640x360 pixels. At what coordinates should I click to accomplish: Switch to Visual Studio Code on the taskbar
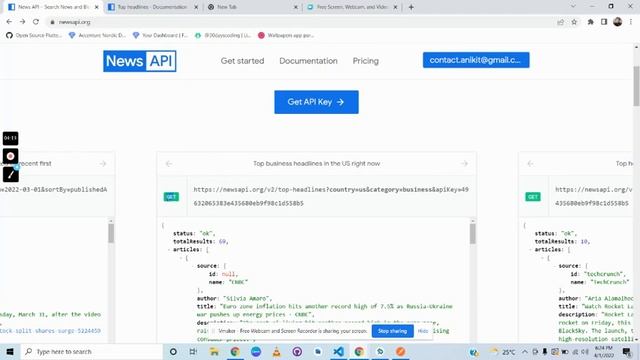coord(338,351)
